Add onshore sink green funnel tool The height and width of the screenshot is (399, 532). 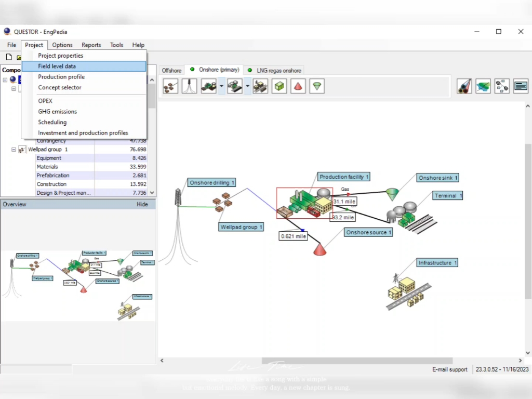pyautogui.click(x=317, y=86)
